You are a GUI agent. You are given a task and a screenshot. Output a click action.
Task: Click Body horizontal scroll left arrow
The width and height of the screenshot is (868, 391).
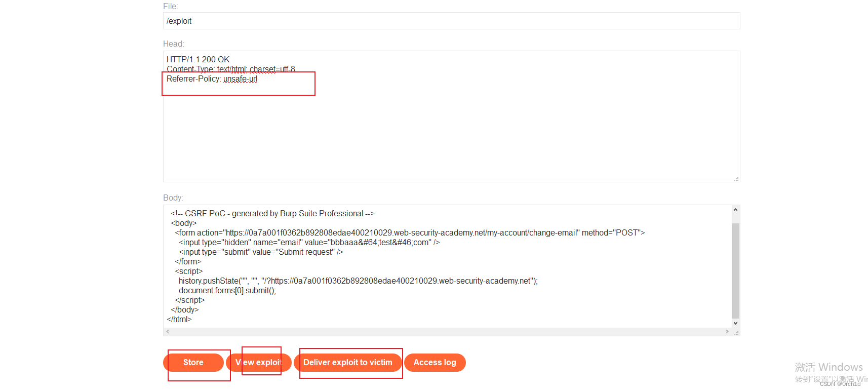pyautogui.click(x=168, y=332)
